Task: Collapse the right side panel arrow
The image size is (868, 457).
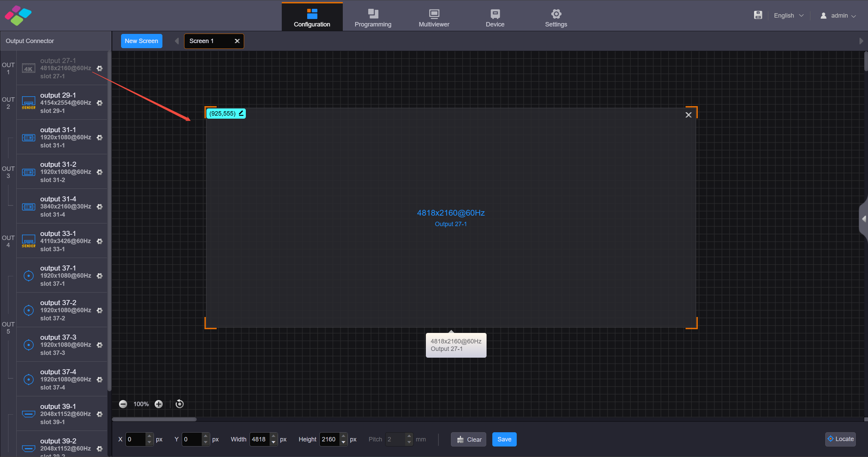Action: coord(863,219)
